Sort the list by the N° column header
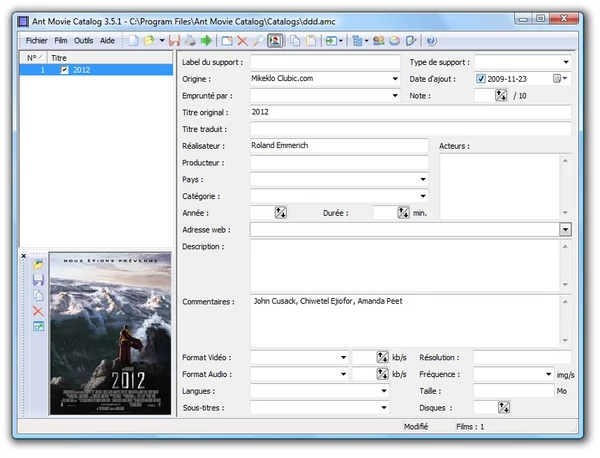600x458 pixels. (x=34, y=58)
